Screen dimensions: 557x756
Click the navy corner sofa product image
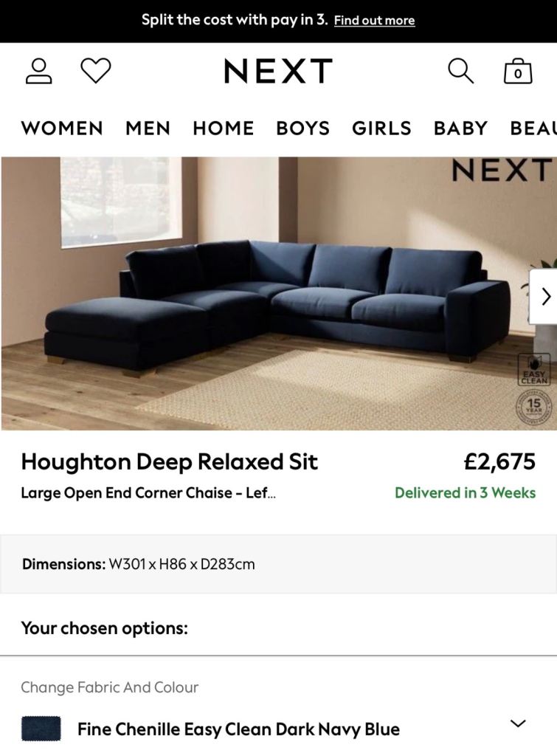pyautogui.click(x=279, y=293)
